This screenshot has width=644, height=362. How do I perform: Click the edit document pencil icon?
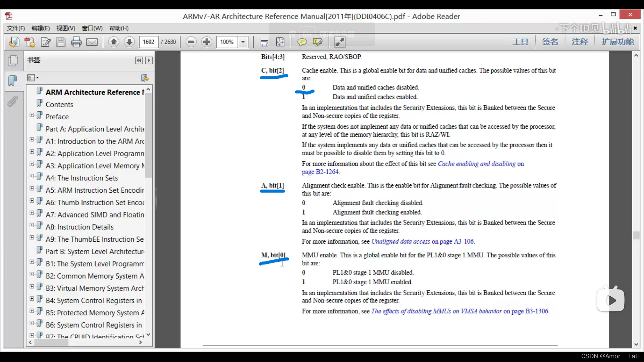pyautogui.click(x=45, y=42)
